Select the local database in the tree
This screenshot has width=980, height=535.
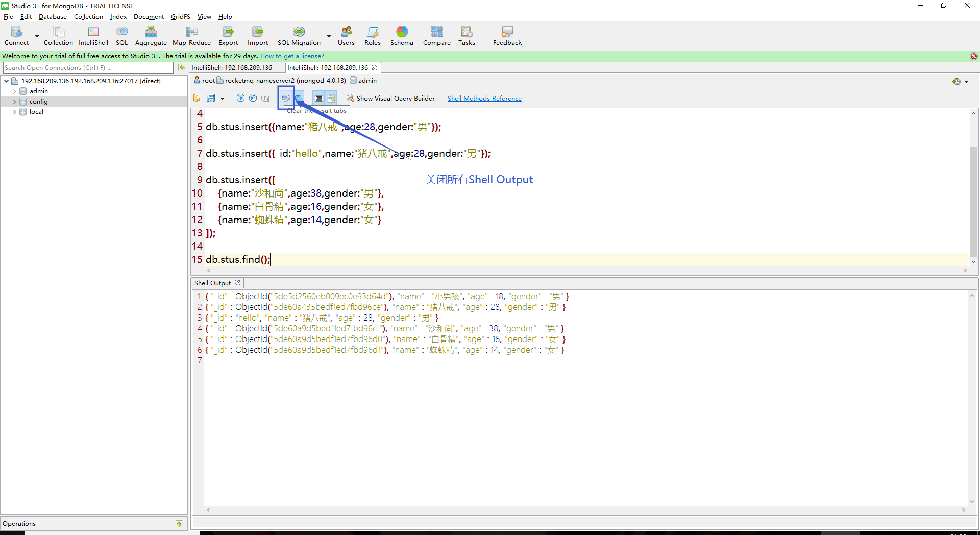(x=36, y=112)
